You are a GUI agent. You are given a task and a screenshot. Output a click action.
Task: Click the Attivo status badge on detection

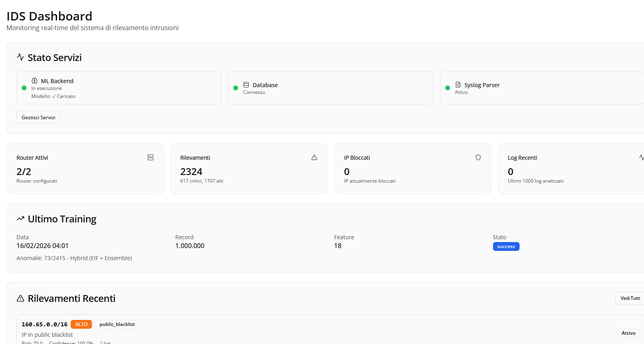tap(628, 333)
